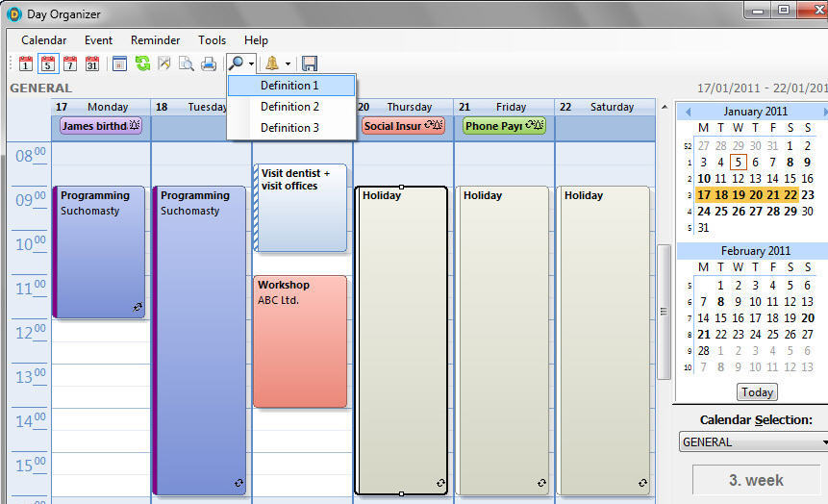Click the printer icon
Screen dimensions: 828x504
209,63
